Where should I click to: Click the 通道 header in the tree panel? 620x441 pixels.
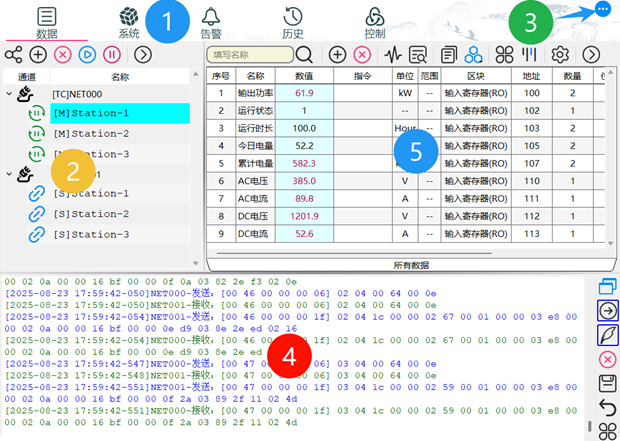27,77
